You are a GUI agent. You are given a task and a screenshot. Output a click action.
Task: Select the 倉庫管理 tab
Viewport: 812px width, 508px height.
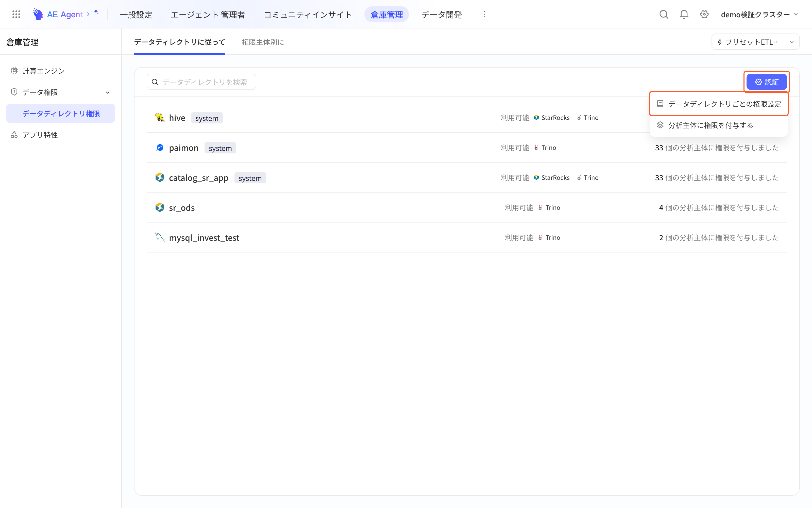[x=386, y=14]
